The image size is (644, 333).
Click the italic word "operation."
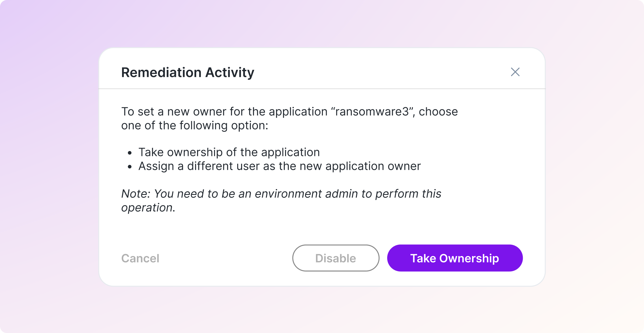(x=148, y=208)
